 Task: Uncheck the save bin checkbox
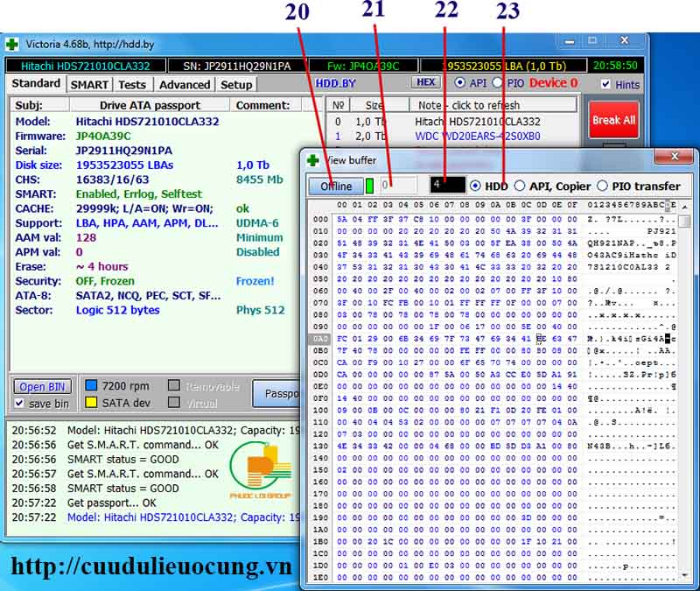[19, 403]
